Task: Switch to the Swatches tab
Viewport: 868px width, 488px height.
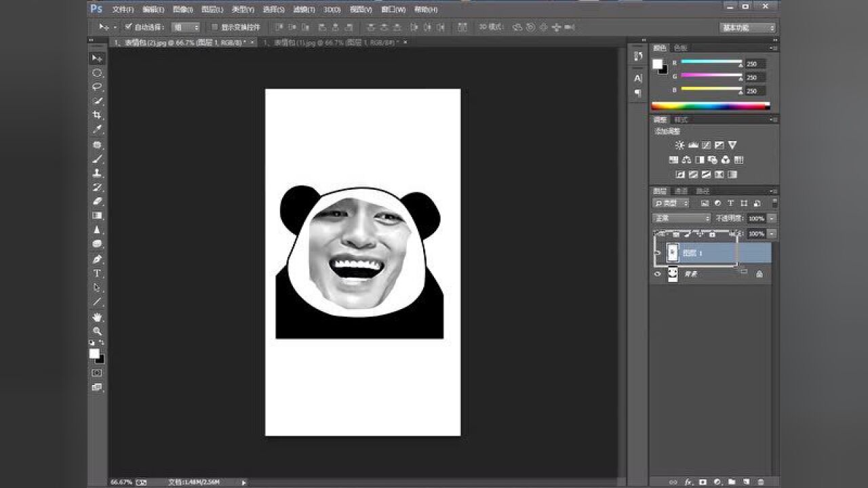Action: point(680,48)
